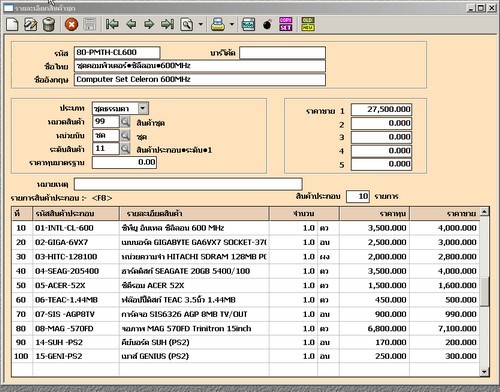
Task: Select row 08-MAG -570FD
Action: pos(246,328)
